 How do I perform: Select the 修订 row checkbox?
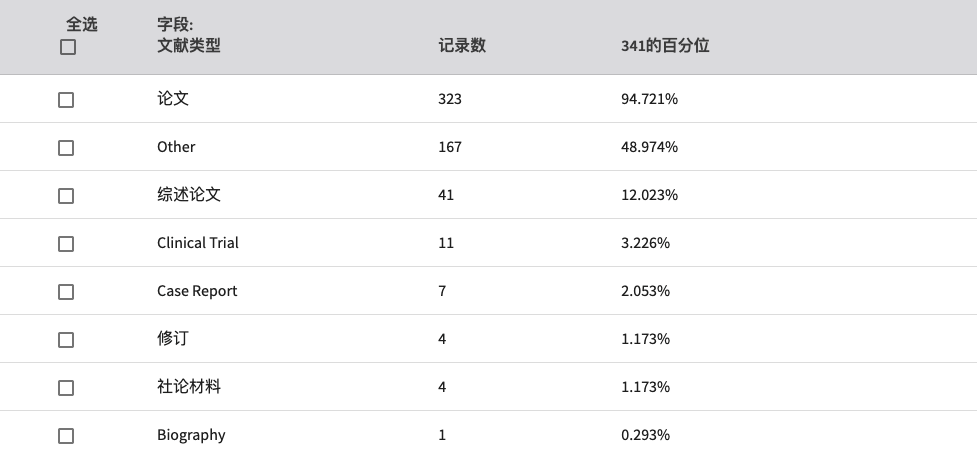click(66, 340)
